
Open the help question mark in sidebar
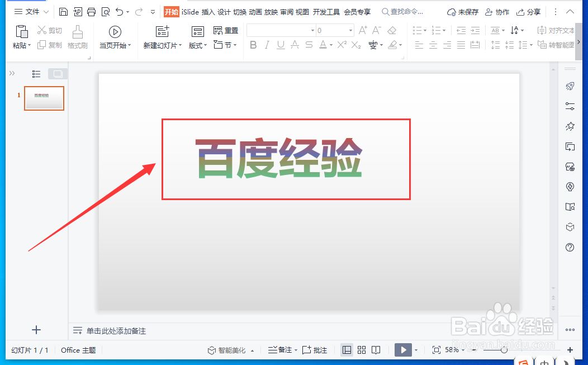[570, 247]
